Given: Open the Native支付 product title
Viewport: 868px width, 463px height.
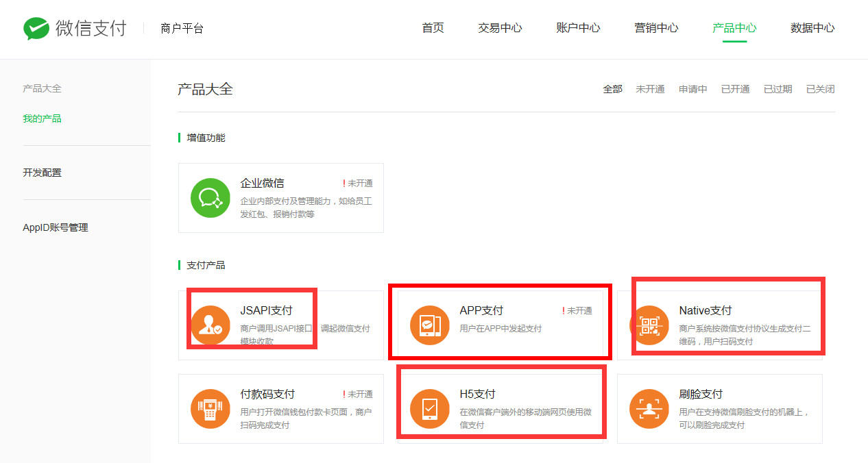Looking at the screenshot, I should [706, 310].
